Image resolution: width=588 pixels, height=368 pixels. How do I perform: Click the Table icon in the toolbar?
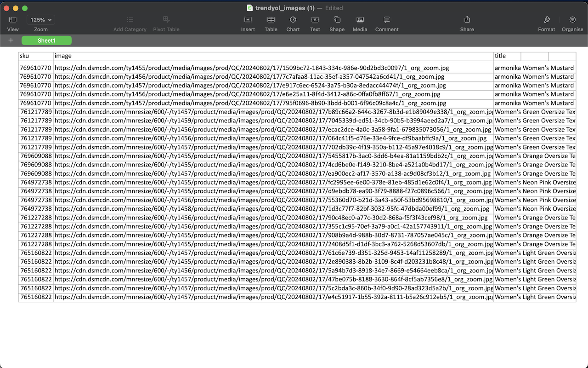pos(271,20)
